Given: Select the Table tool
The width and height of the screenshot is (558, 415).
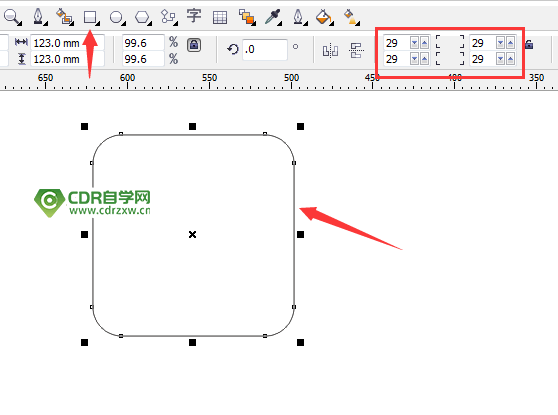Looking at the screenshot, I should click(x=220, y=17).
